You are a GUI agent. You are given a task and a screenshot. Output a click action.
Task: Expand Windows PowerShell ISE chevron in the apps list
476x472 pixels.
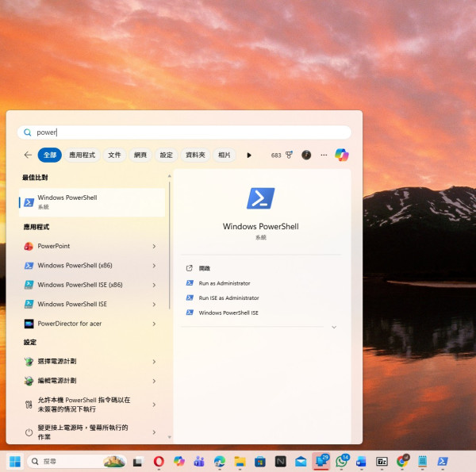(154, 305)
